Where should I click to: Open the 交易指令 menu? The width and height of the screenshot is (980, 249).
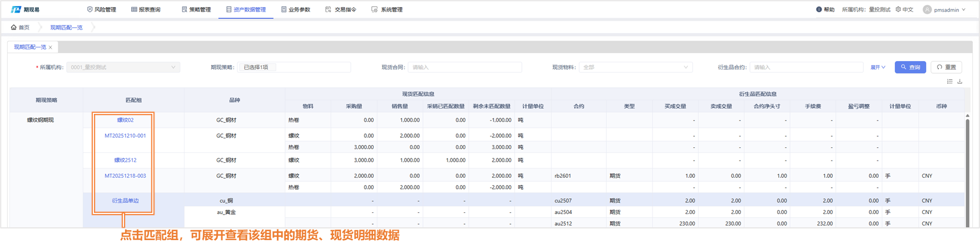(x=341, y=9)
